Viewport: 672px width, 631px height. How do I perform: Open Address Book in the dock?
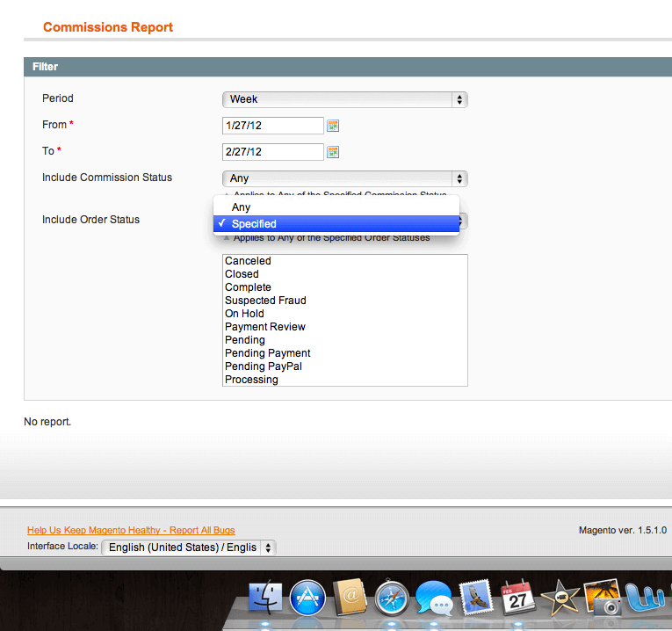click(350, 599)
